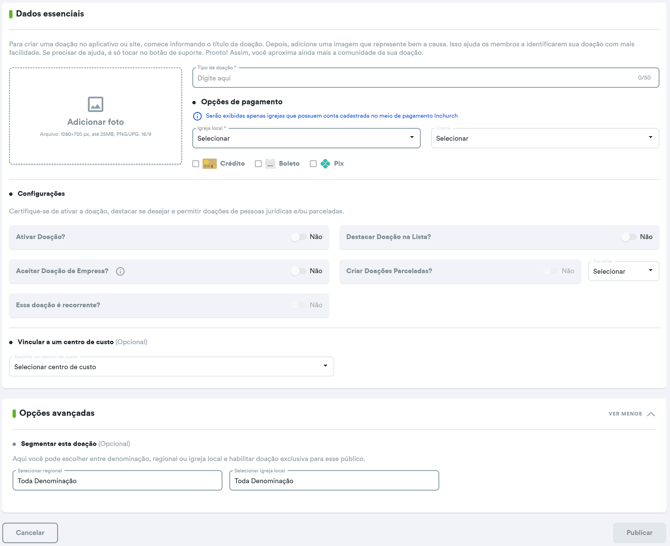
Task: Click the credit card icon
Action: click(210, 164)
